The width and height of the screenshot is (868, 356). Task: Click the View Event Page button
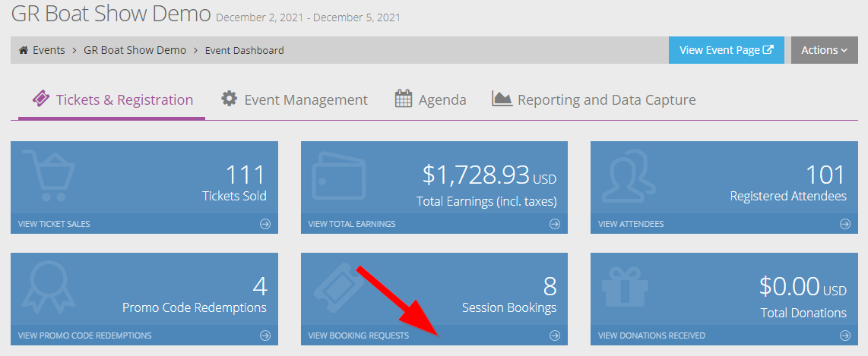[727, 50]
